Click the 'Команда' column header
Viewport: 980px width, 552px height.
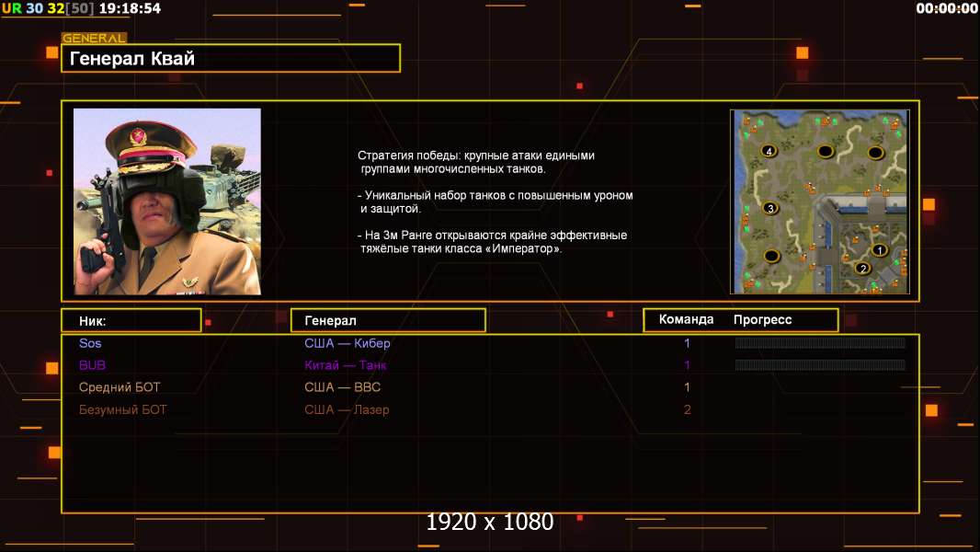coord(686,319)
